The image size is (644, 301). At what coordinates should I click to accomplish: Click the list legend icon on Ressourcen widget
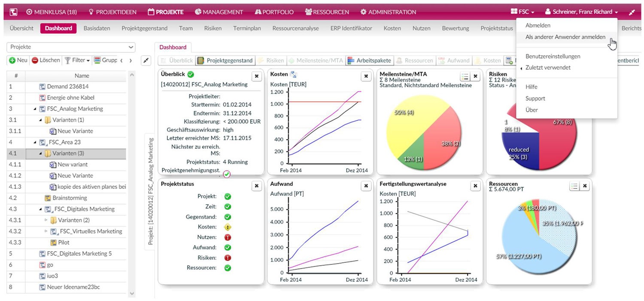coord(574,186)
